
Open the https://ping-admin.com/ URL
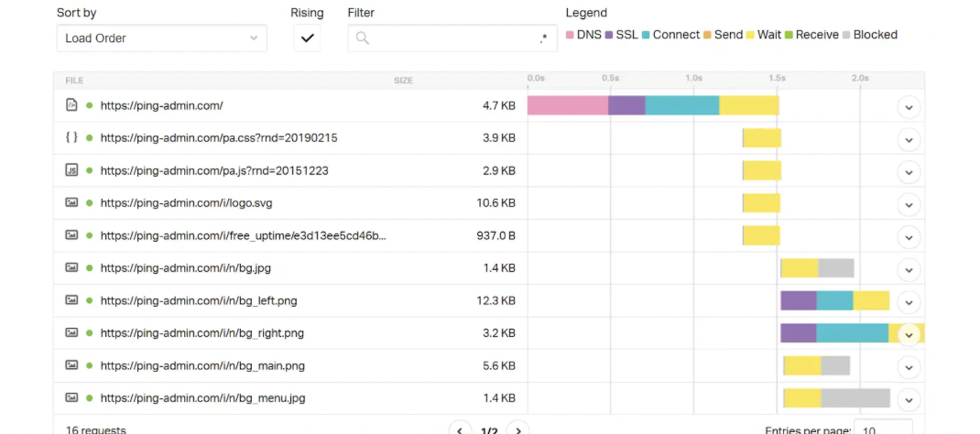[x=162, y=105]
